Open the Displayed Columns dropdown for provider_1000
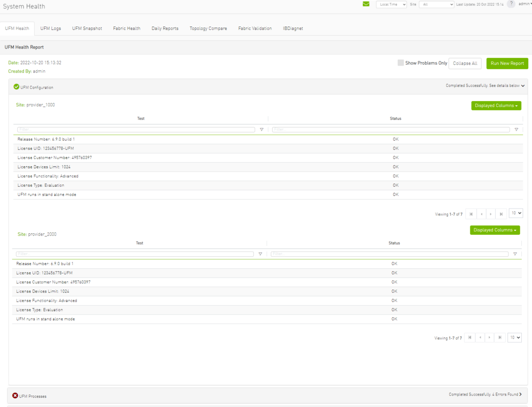This screenshot has height=407, width=532. 496,105
